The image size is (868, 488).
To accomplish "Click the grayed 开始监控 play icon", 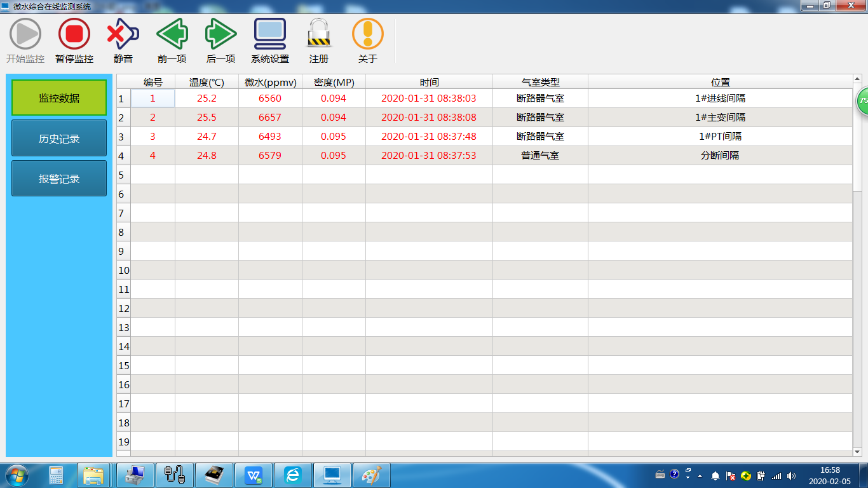I will click(25, 34).
